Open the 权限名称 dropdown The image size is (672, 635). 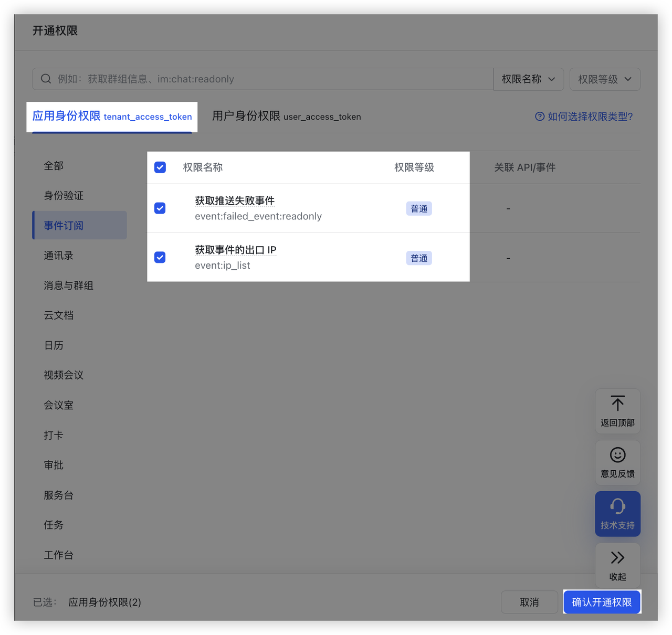coord(528,79)
